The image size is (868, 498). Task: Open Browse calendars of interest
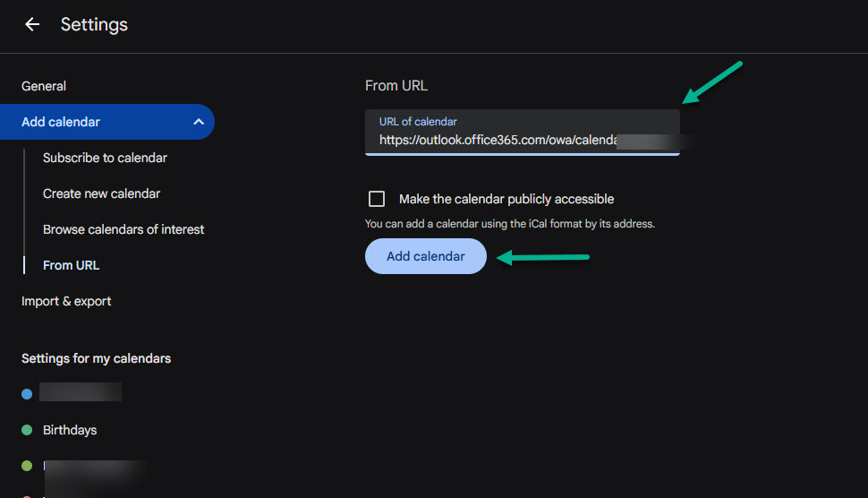pos(123,229)
